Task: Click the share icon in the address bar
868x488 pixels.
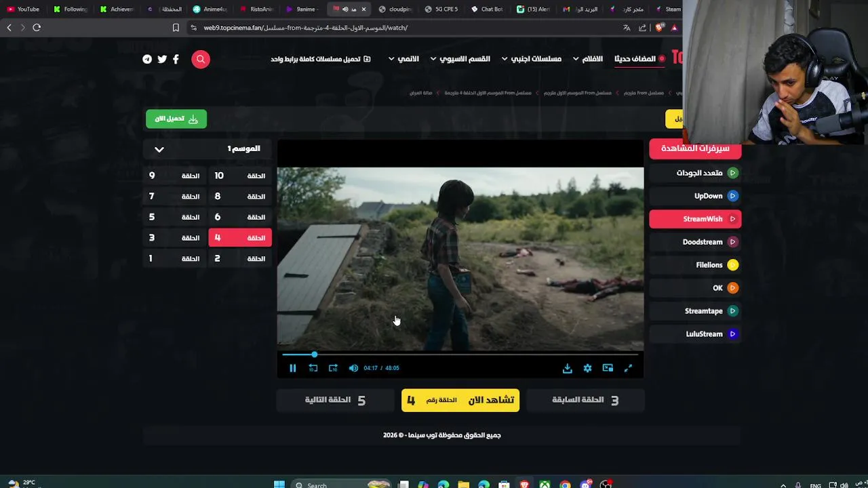Action: click(642, 28)
